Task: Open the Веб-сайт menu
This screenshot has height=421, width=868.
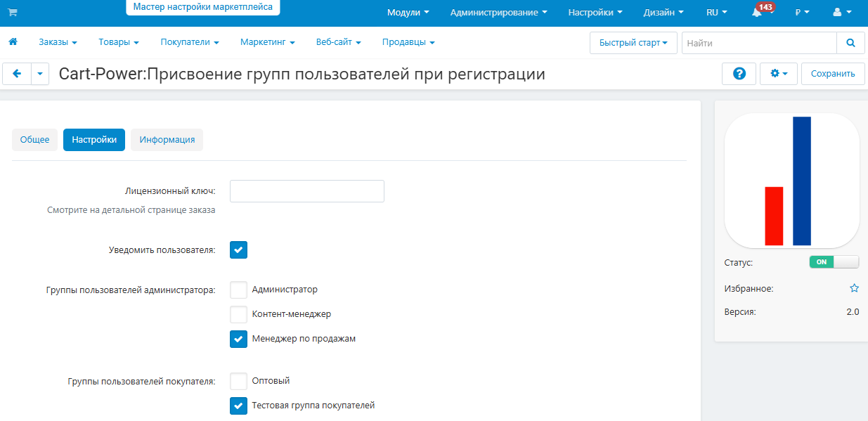Action: [x=339, y=42]
